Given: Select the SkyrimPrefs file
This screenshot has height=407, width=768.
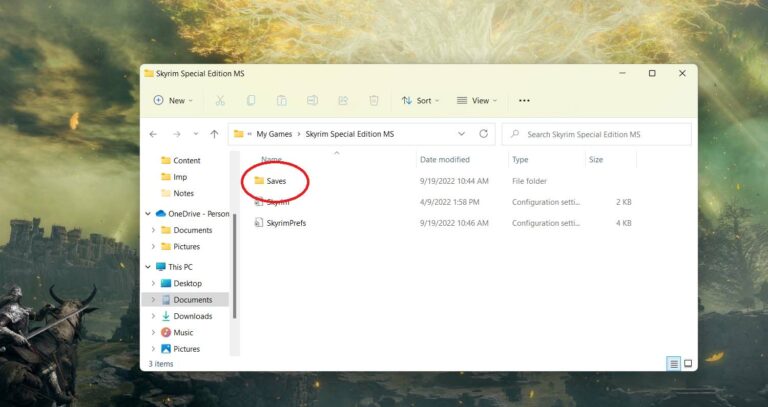Looking at the screenshot, I should click(x=287, y=223).
